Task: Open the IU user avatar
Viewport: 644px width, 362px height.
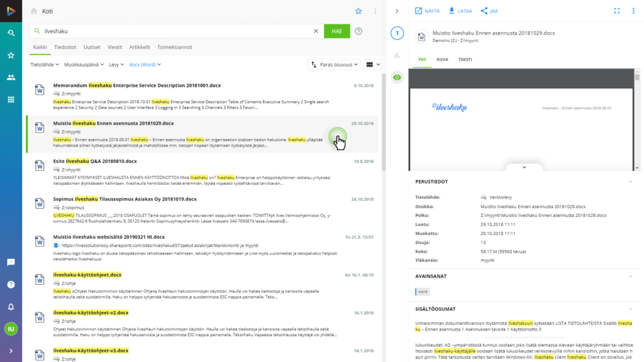Action: [x=11, y=329]
